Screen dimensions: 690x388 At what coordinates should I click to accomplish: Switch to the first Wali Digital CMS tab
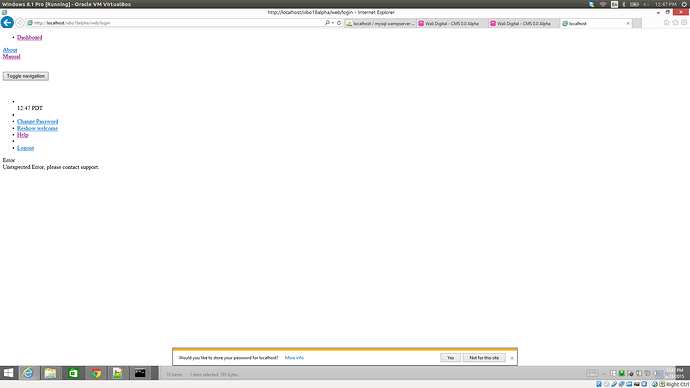pyautogui.click(x=452, y=23)
